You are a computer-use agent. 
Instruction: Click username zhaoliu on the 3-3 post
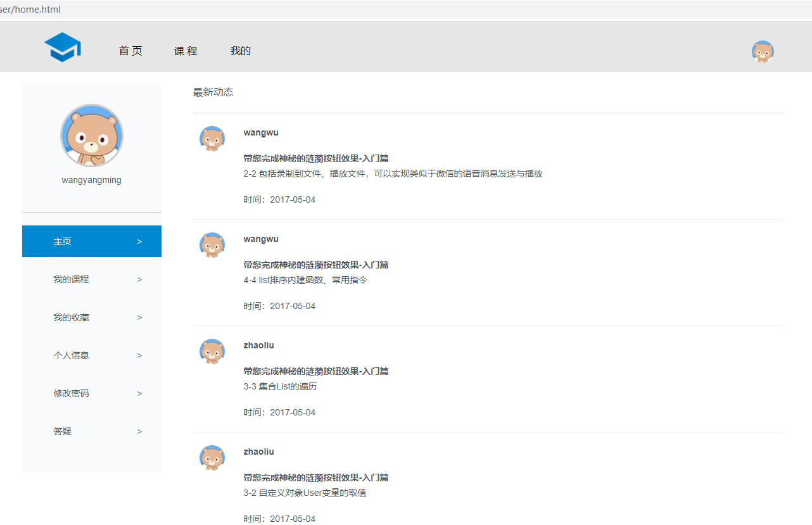point(259,345)
